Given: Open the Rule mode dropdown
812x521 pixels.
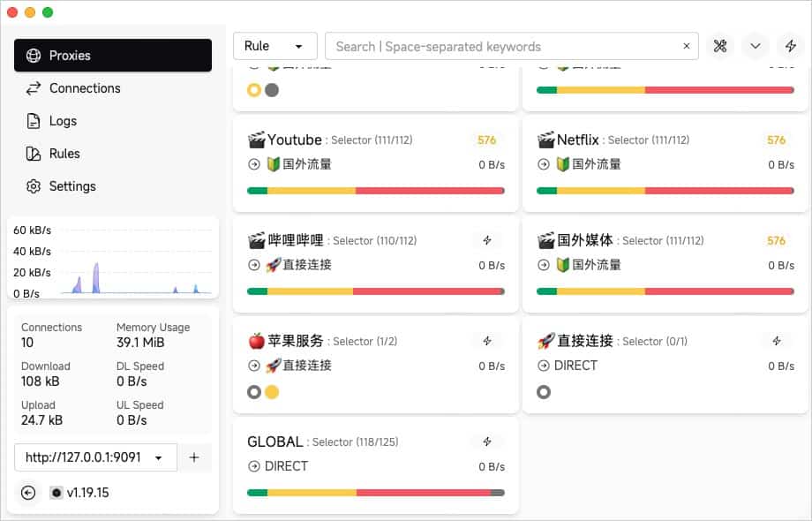Looking at the screenshot, I should [274, 46].
